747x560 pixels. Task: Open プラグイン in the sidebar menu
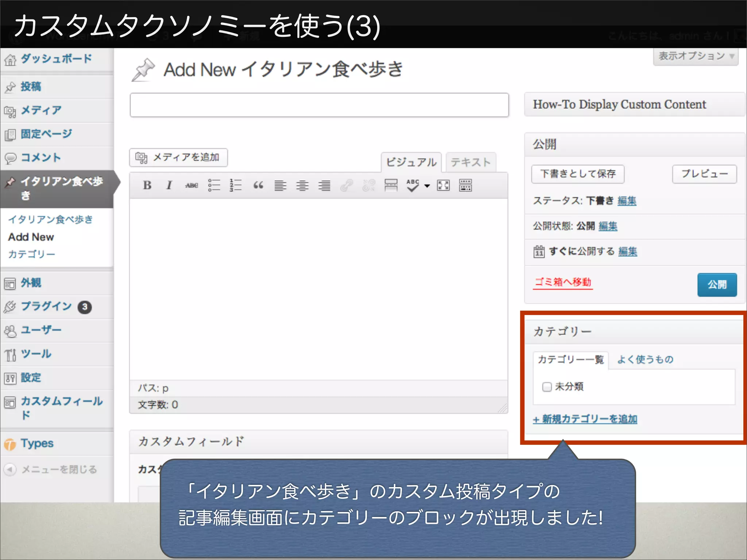point(46,307)
